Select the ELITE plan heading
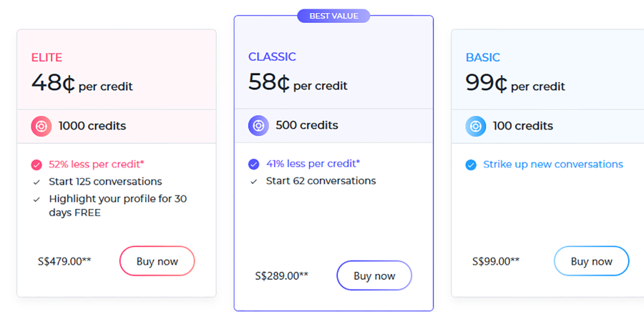This screenshot has width=644, height=312. coord(47,57)
